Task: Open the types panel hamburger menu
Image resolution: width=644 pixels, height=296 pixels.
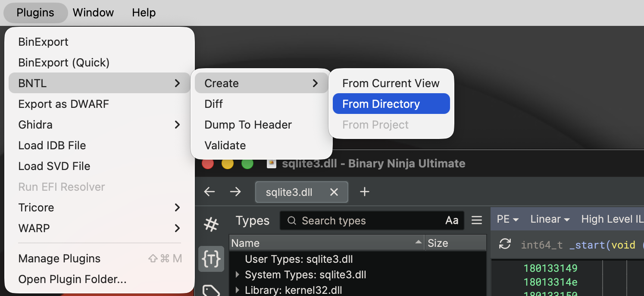Action: coord(477,220)
